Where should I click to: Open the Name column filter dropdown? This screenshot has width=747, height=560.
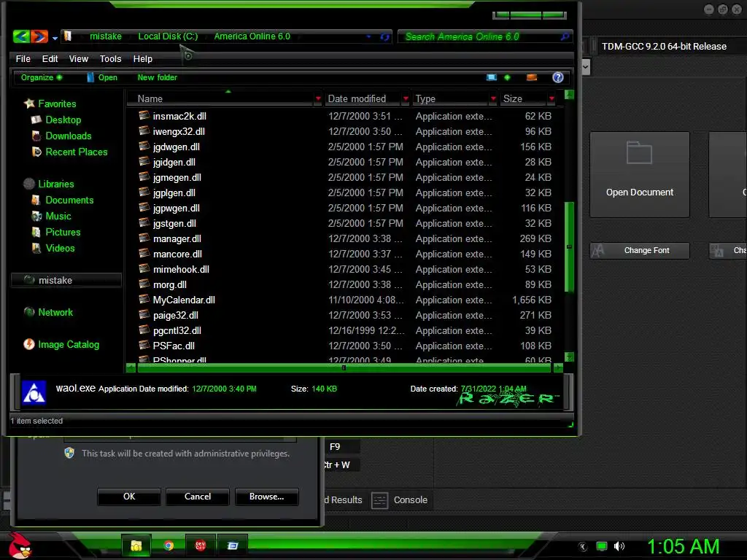pos(318,98)
